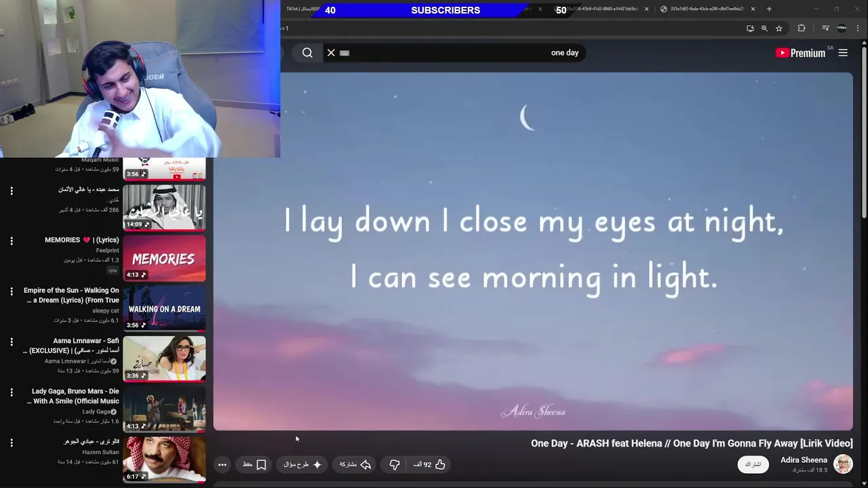Open 'MEMORIES 💔 | (Lyrics)' title link
This screenshot has width=868, height=488.
click(81, 240)
